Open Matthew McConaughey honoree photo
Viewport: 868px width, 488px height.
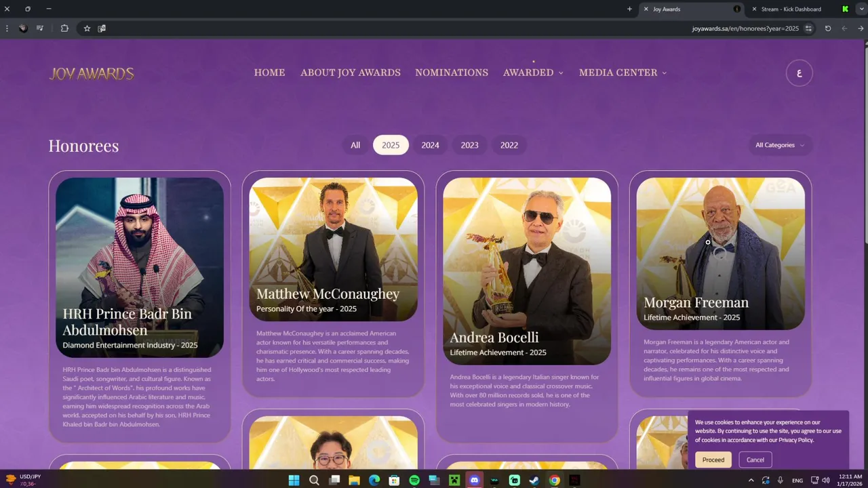point(333,249)
